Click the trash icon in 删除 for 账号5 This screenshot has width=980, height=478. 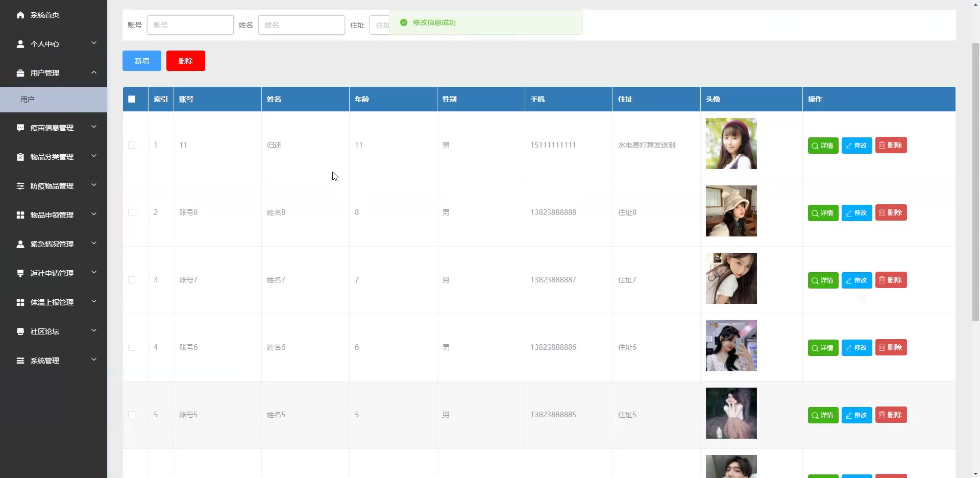[882, 415]
